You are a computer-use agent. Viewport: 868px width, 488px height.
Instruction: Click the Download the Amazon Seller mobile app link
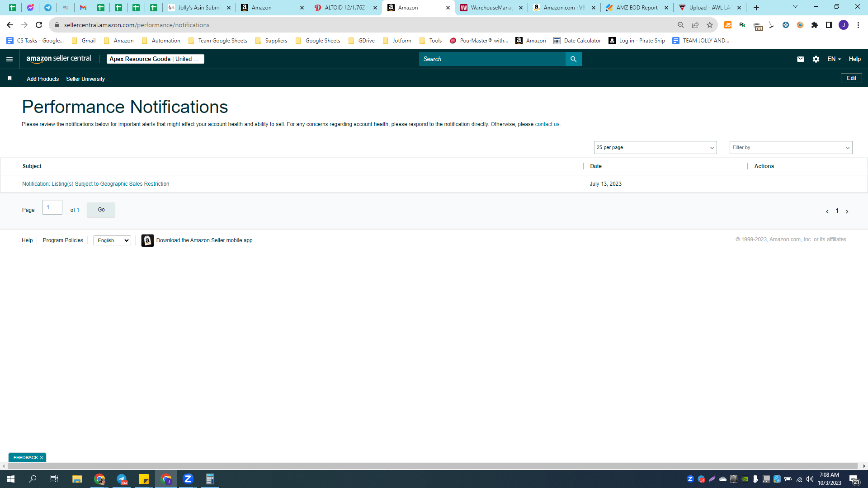(x=204, y=240)
